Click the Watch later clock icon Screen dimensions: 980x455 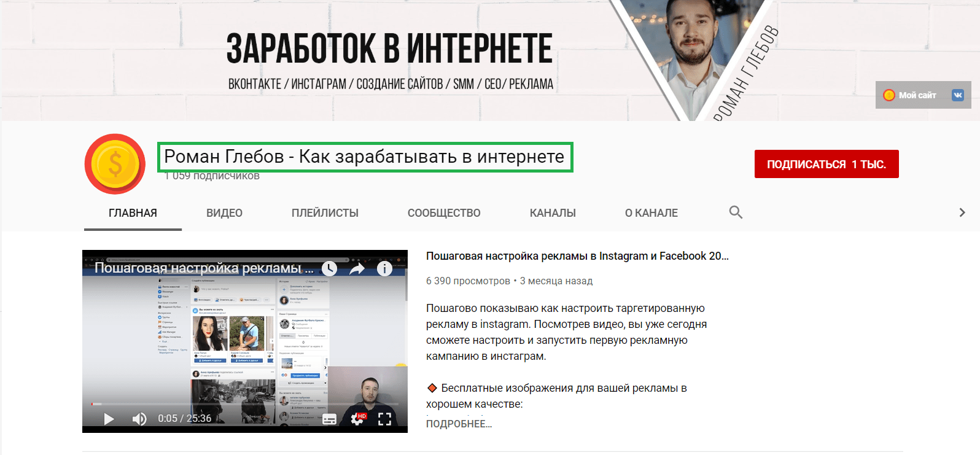(330, 268)
